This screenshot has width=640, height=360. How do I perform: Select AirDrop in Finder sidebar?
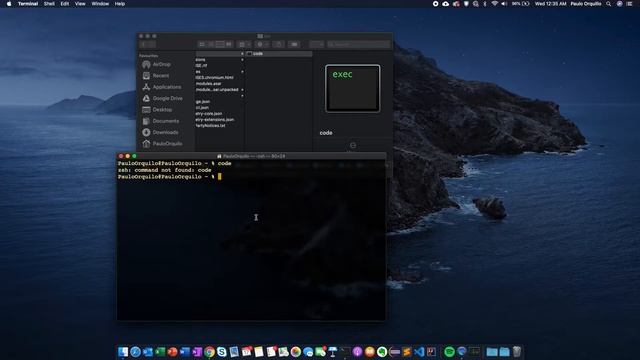[157, 64]
